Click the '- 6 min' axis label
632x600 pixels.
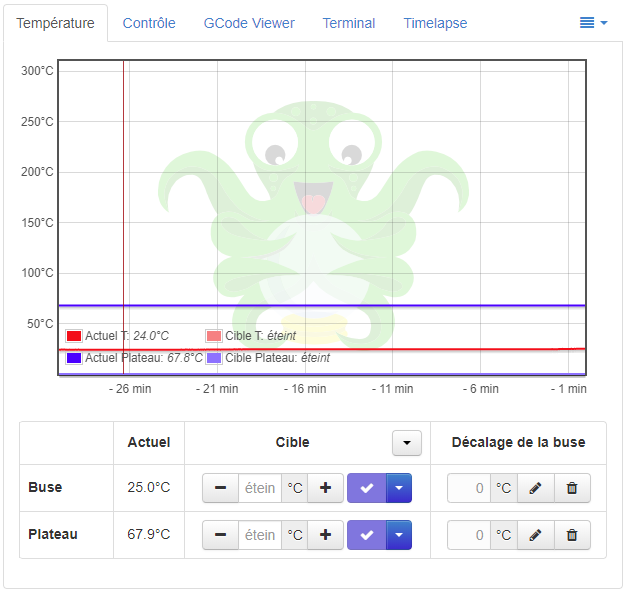481,389
